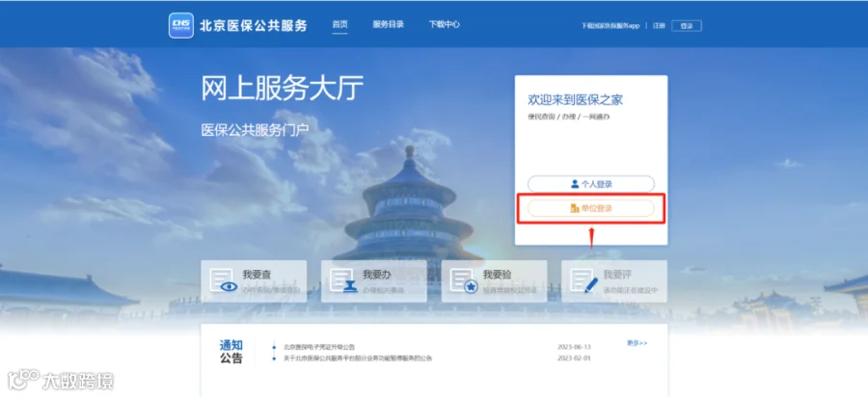Go to the 下载中心 page
The height and width of the screenshot is (397, 868).
444,25
